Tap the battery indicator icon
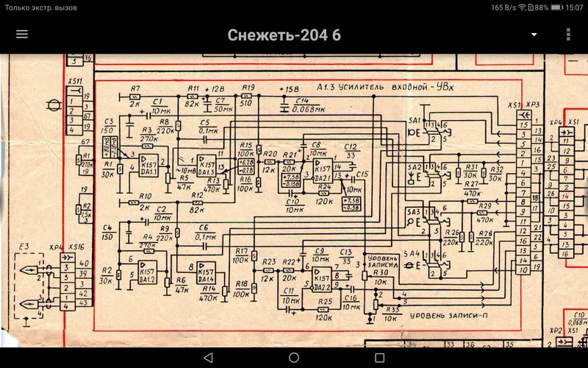Viewport: 588px width, 368px height. tap(557, 7)
